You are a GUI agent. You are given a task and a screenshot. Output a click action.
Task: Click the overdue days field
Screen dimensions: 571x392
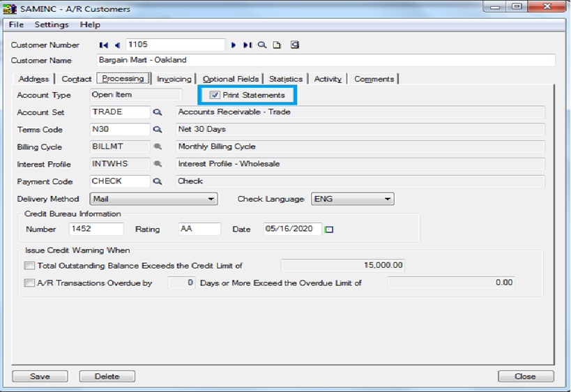(181, 282)
